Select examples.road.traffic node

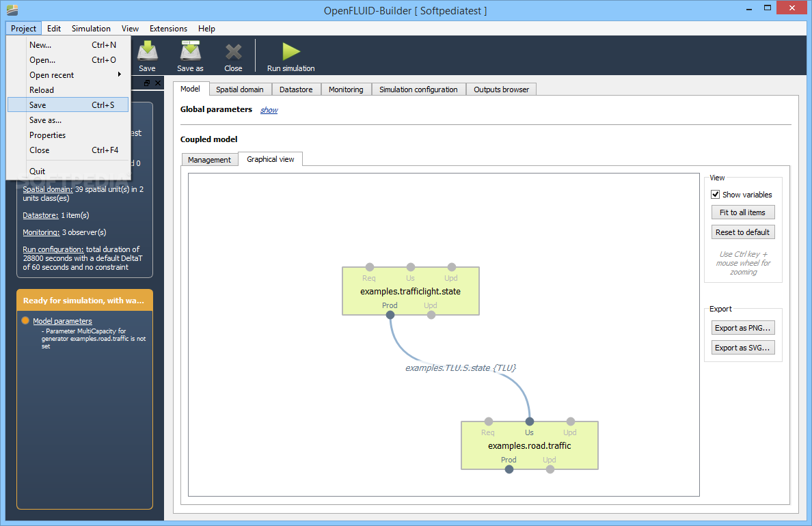click(x=529, y=445)
